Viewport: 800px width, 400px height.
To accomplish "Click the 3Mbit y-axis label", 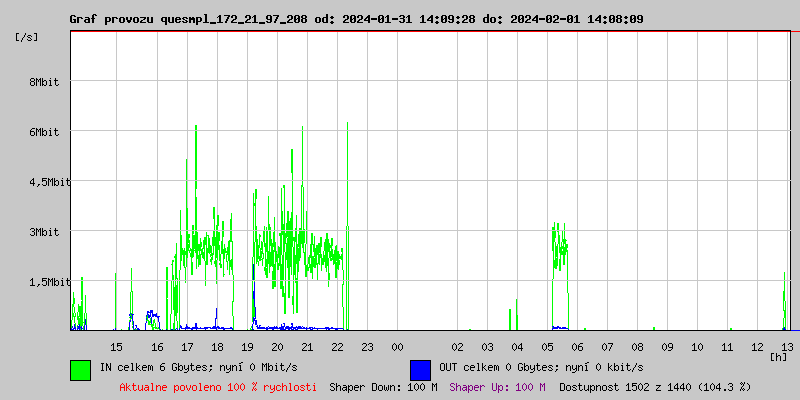I will coord(44,232).
